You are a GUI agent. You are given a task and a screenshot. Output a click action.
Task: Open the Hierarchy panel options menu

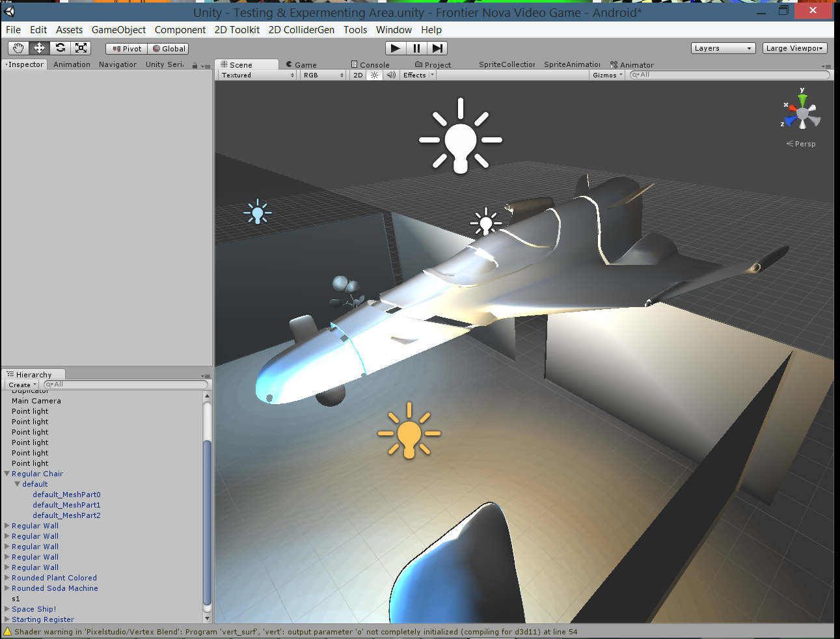pos(206,376)
